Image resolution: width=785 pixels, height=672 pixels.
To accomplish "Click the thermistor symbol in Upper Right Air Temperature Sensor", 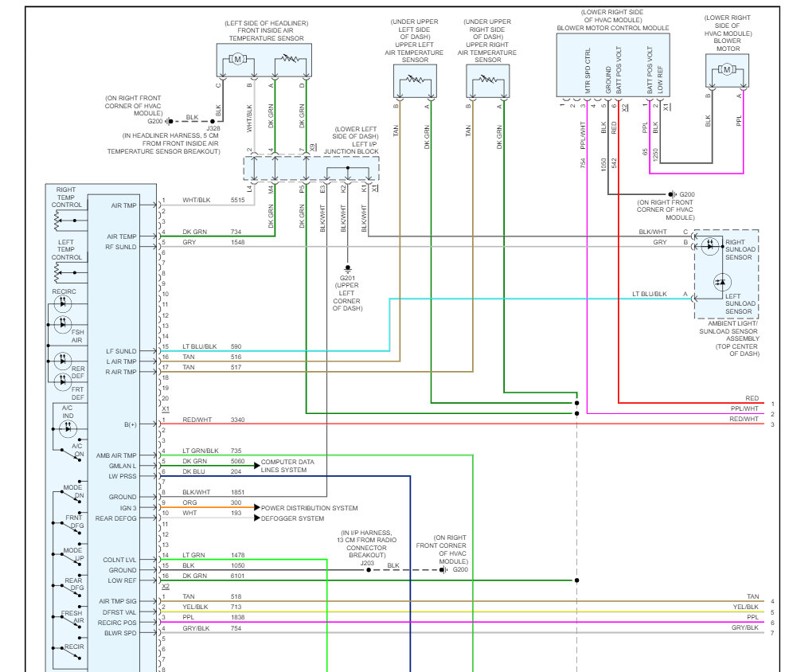I will pos(487,79).
